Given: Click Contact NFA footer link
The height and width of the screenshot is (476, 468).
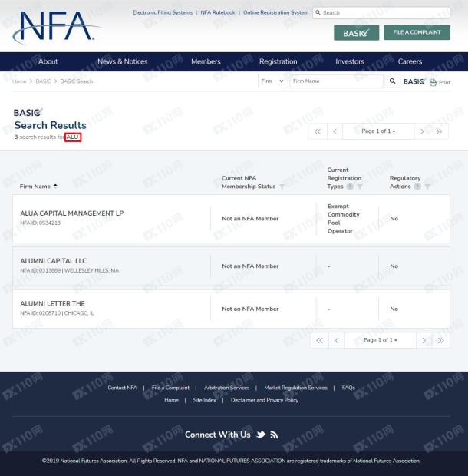Looking at the screenshot, I should coord(122,388).
